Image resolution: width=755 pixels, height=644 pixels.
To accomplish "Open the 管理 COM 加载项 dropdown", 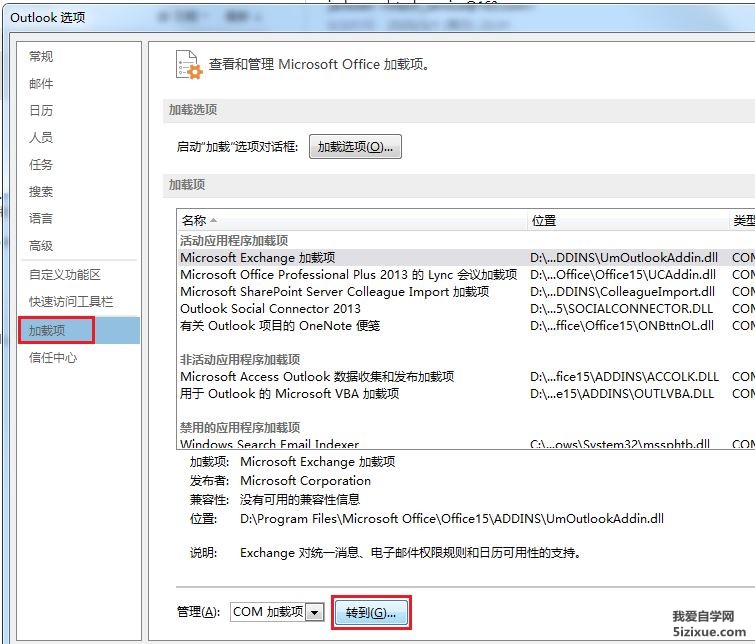I will point(315,612).
